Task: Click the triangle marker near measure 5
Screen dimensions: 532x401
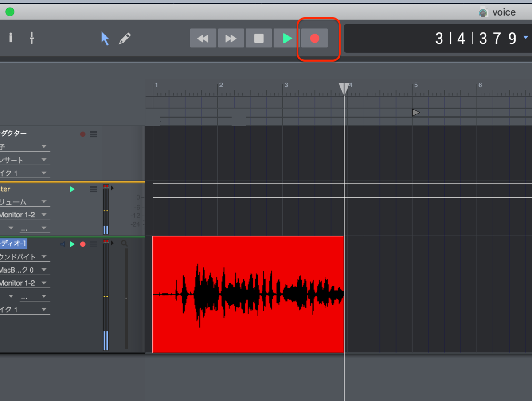Action: (x=415, y=113)
